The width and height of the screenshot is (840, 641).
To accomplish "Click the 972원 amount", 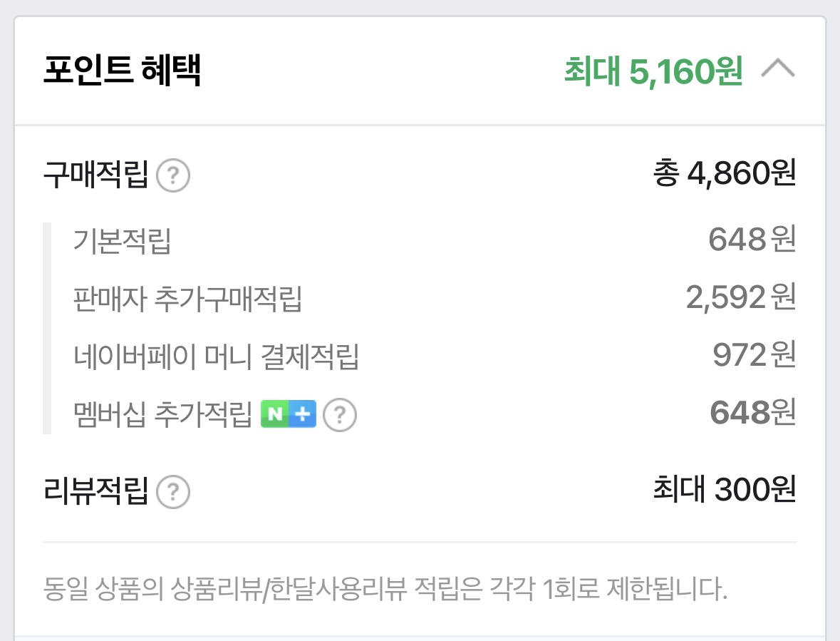I will [753, 355].
